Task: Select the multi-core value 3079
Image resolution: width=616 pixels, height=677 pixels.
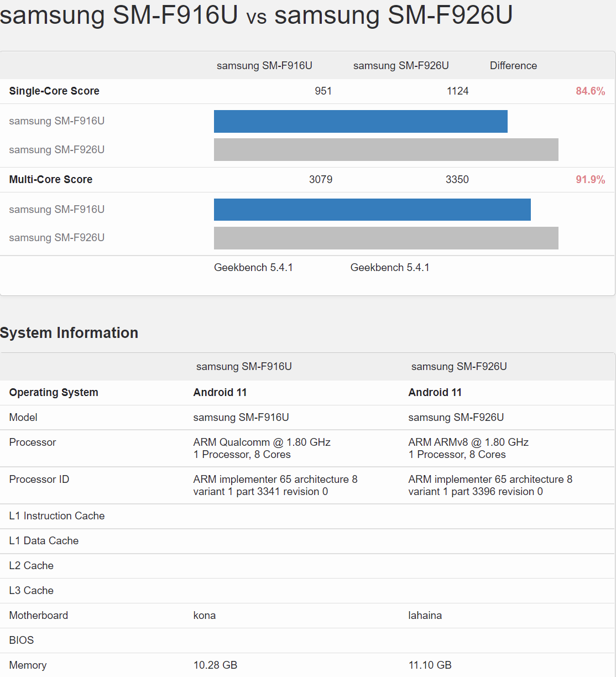Action: 321,180
